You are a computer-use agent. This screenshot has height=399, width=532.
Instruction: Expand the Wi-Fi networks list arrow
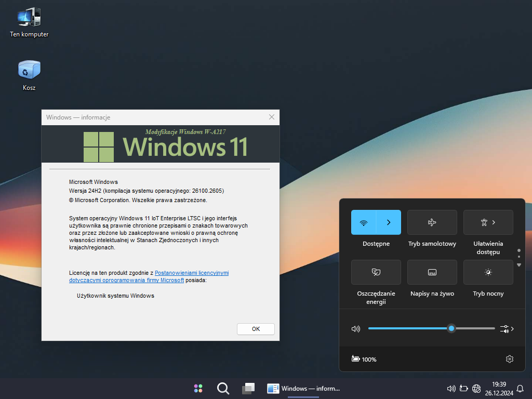tap(389, 222)
